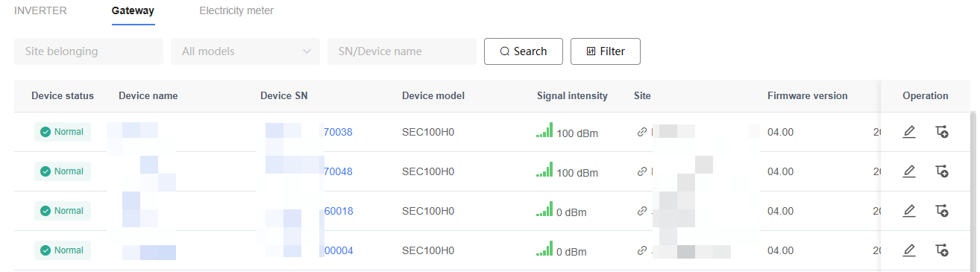Viewport: 980px width, 272px height.
Task: Open device SN link ending 70038
Action: (x=338, y=132)
